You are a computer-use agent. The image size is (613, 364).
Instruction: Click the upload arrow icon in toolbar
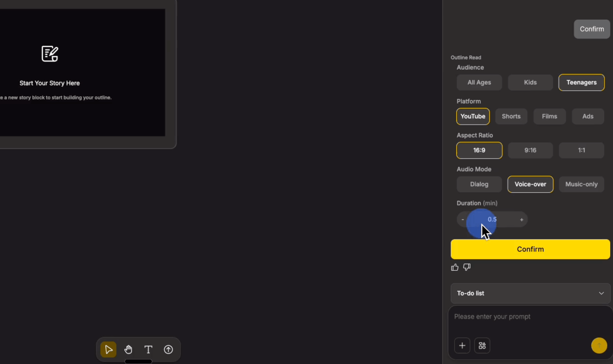coord(168,349)
